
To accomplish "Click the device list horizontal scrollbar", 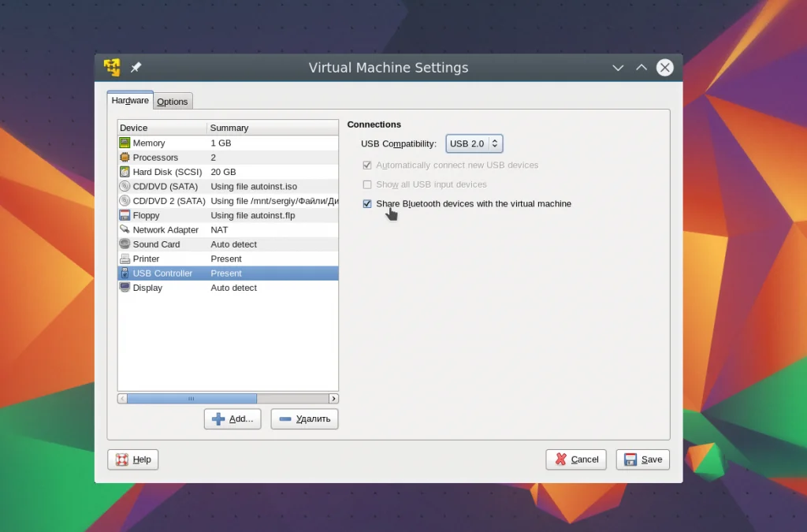I will [192, 399].
